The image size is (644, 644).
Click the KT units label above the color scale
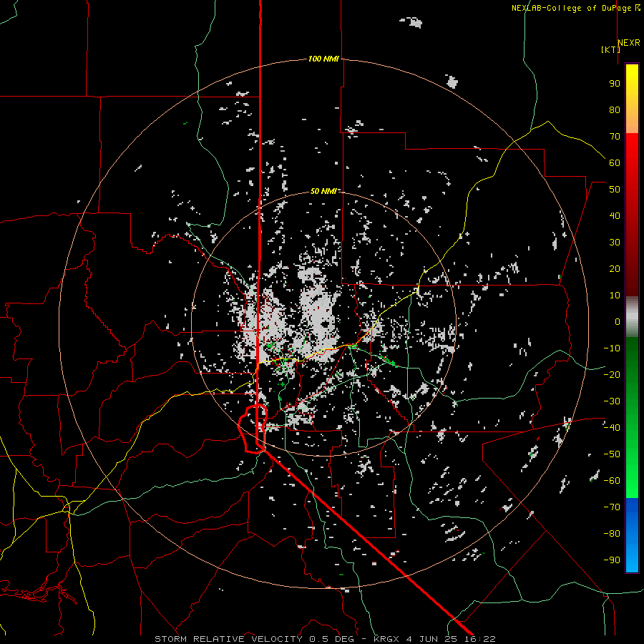(611, 49)
